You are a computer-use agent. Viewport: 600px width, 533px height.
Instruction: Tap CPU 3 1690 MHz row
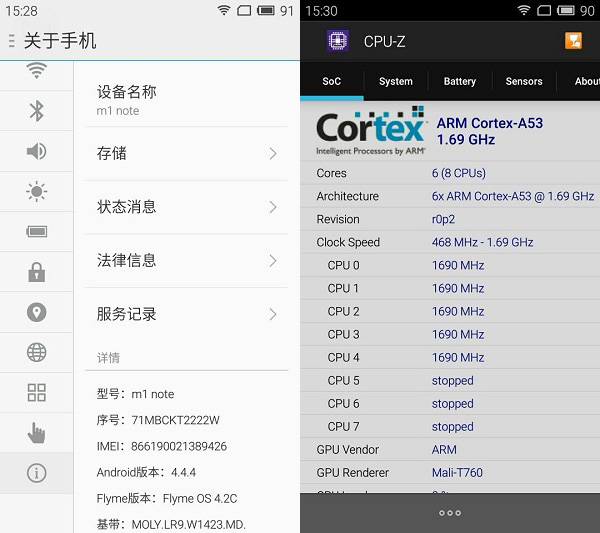[450, 334]
